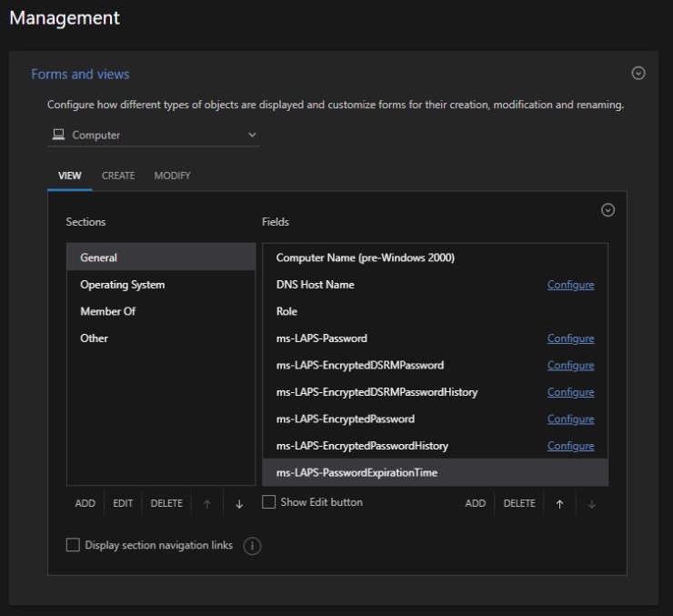
Task: Switch to the CREATE tab
Action: click(118, 176)
